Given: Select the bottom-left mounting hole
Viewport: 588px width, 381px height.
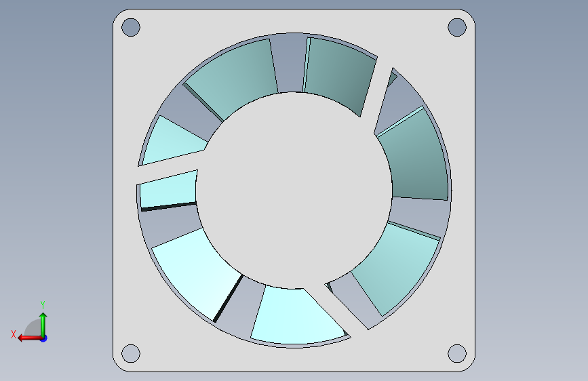Looking at the screenshot, I should pyautogui.click(x=131, y=353).
